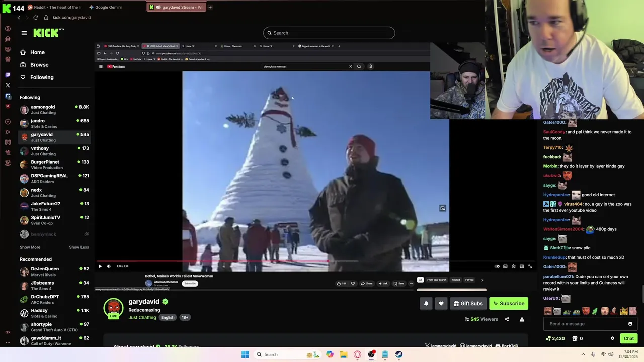Open Twitch icon in browser sidebar
Screen dimensions: 644x362
click(8, 75)
